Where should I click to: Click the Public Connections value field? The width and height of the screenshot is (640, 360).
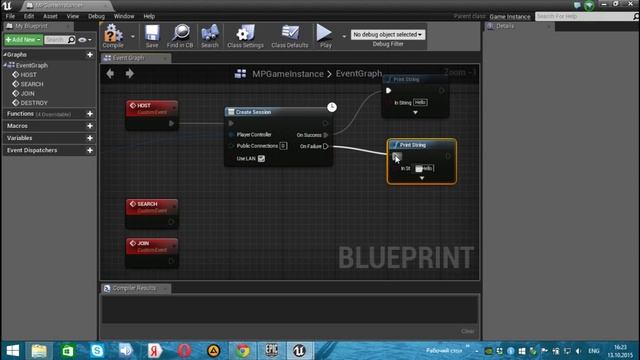(x=283, y=146)
